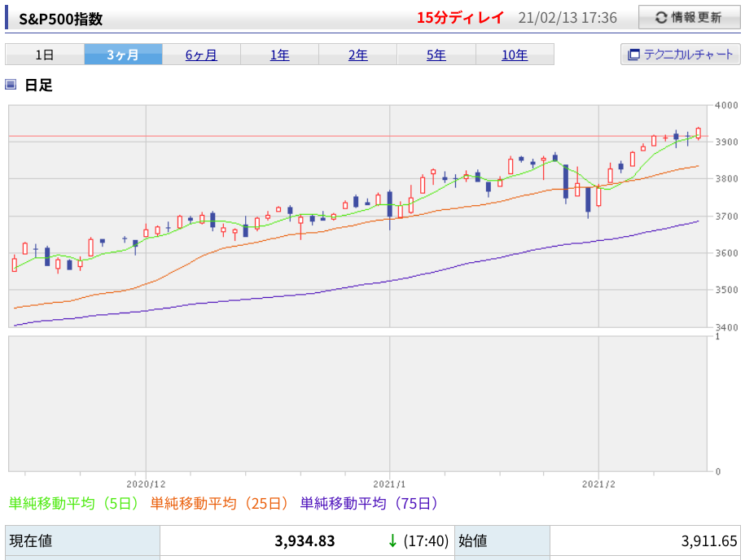Click the 2021/2 axis label
The height and width of the screenshot is (560, 745).
click(x=598, y=484)
